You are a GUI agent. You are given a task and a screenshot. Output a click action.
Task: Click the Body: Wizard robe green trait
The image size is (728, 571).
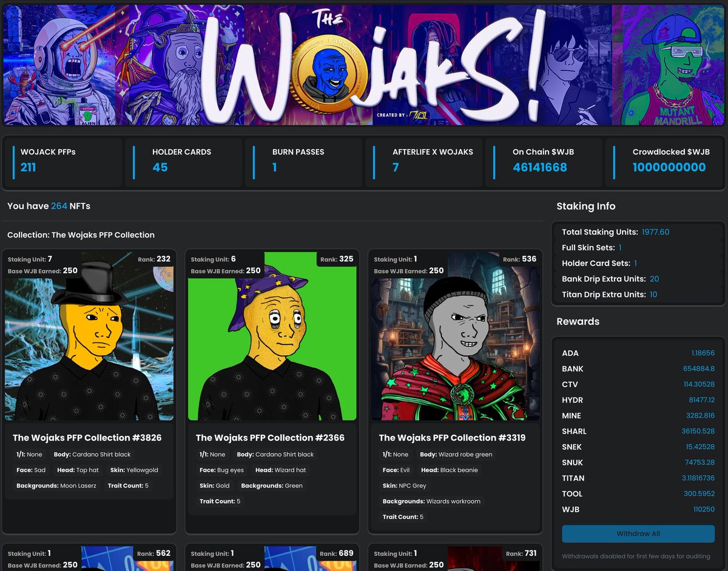pyautogui.click(x=456, y=455)
